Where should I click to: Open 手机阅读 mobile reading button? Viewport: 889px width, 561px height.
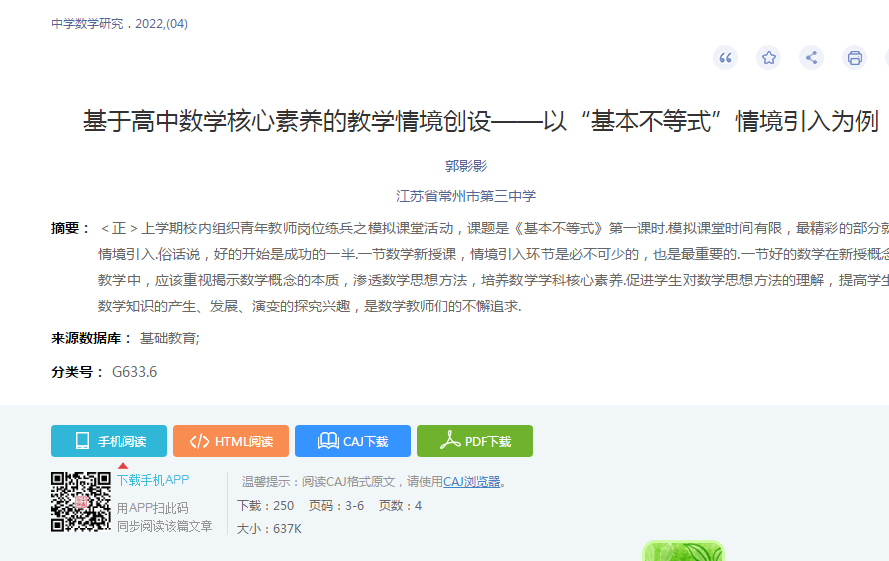pyautogui.click(x=109, y=441)
